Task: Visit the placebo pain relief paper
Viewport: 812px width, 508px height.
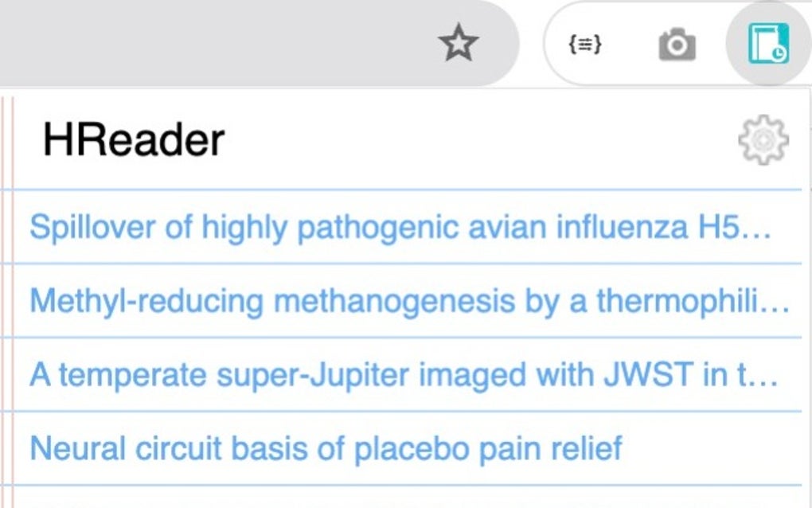Action: (325, 449)
